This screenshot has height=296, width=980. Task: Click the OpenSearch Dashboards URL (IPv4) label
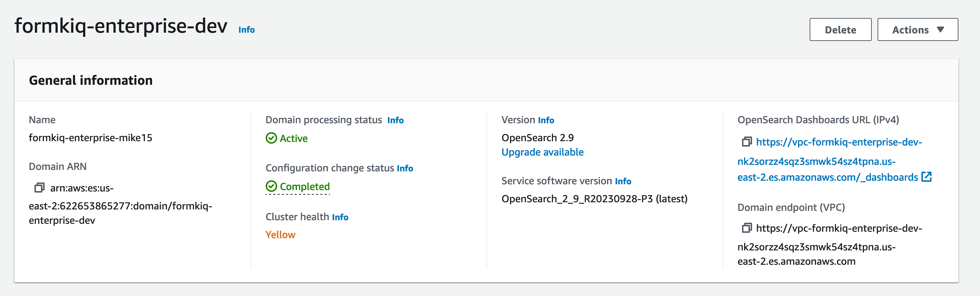[818, 120]
